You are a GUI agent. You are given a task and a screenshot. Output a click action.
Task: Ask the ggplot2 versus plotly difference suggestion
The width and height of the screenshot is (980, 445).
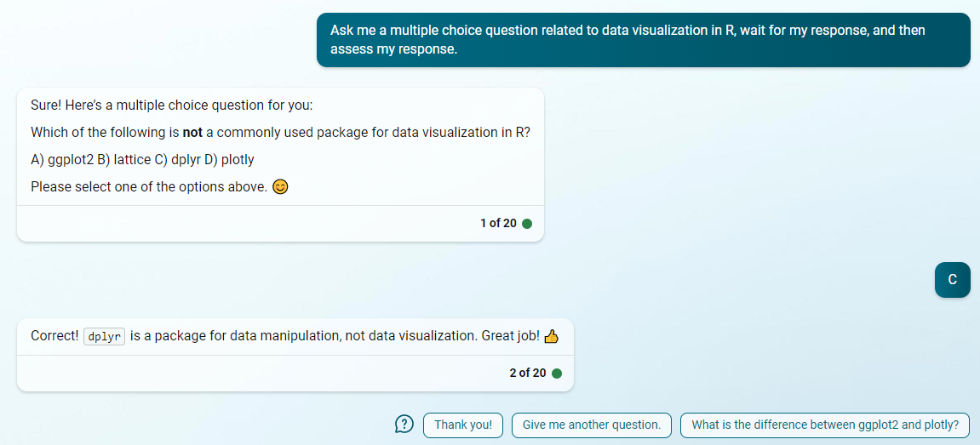pos(825,425)
